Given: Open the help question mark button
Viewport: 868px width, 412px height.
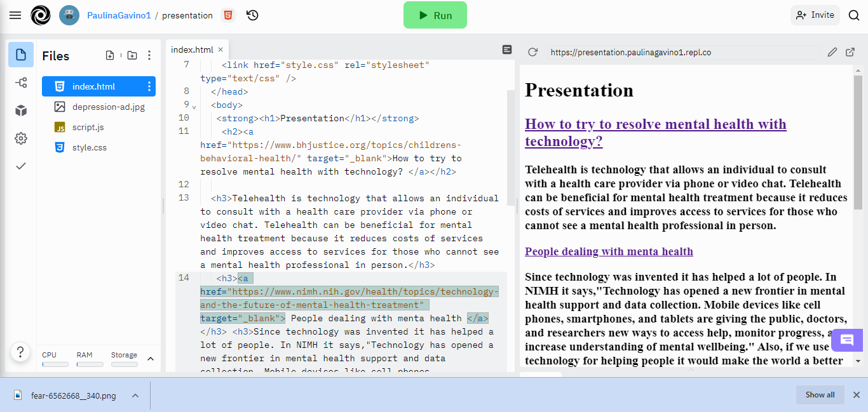Looking at the screenshot, I should coord(20,352).
